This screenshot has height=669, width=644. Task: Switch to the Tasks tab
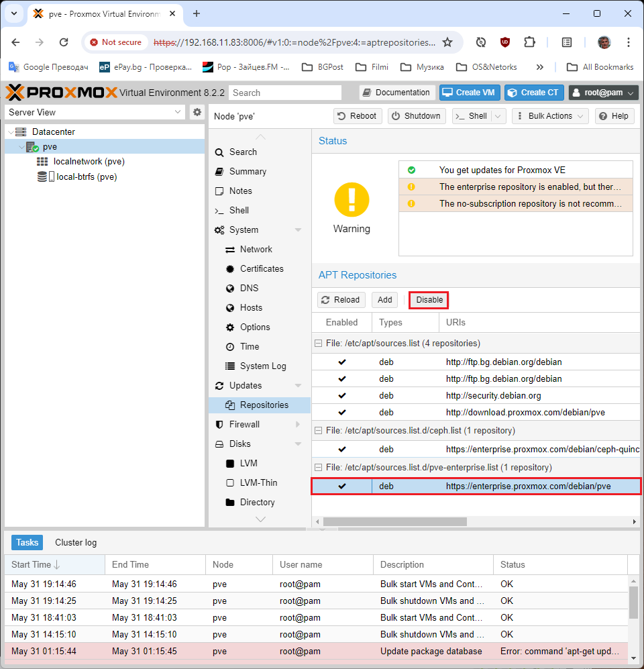click(x=28, y=542)
